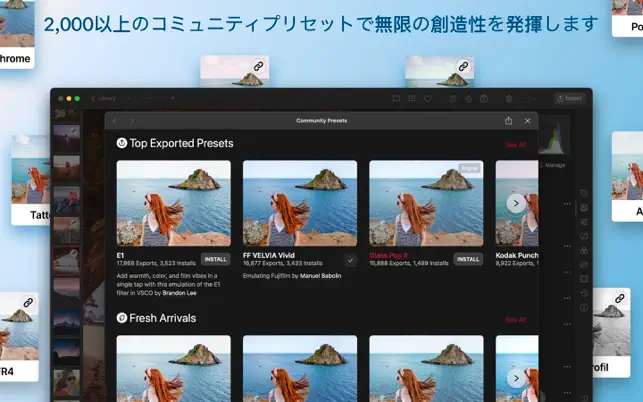Click See All for Fresh Arrivals
The width and height of the screenshot is (643, 402).
pos(515,320)
